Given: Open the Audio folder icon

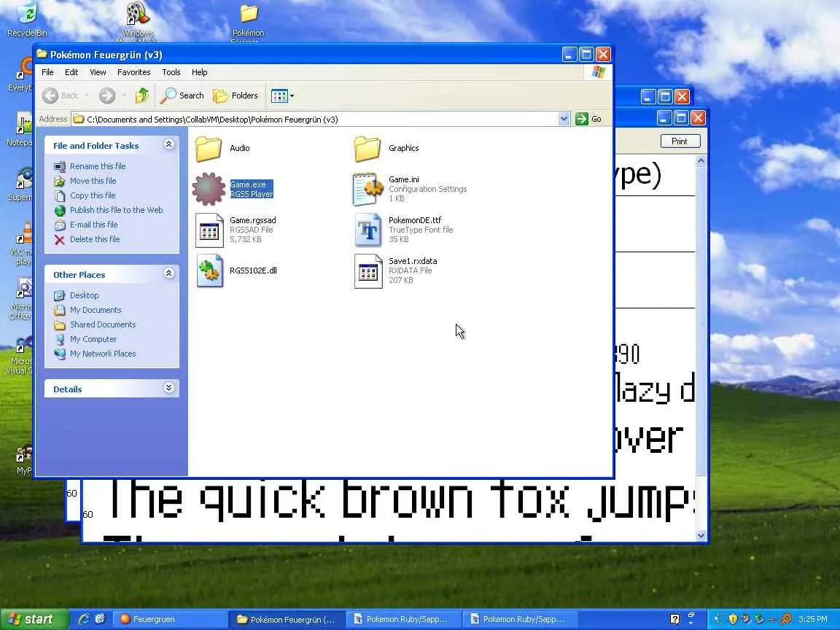Looking at the screenshot, I should 209,149.
